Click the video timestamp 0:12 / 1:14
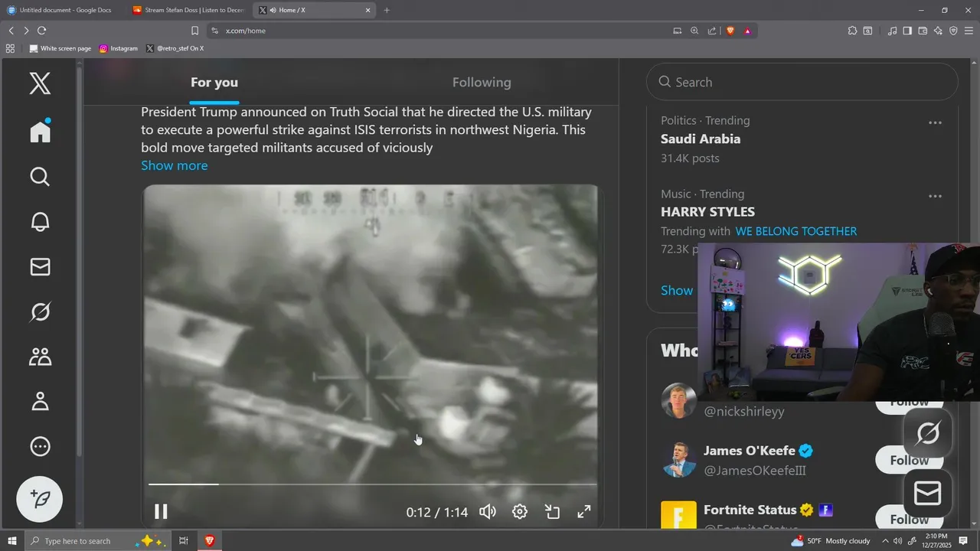980x551 pixels. point(436,512)
